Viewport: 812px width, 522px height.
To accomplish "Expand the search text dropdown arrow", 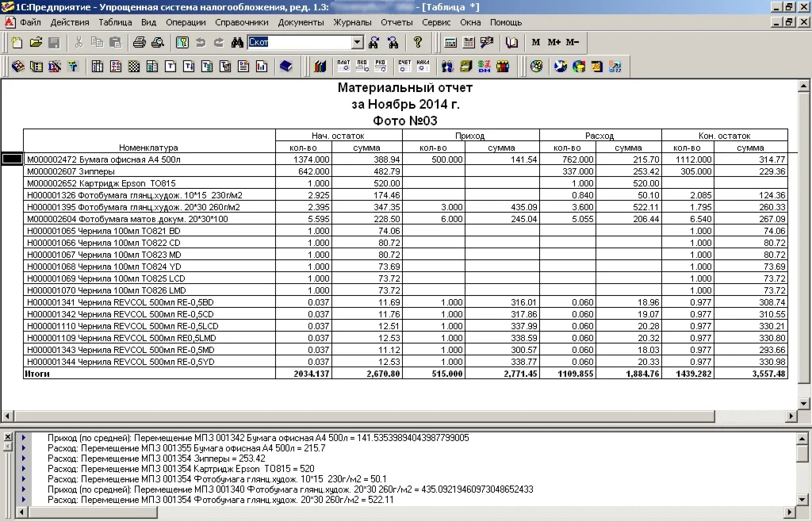I will [x=357, y=42].
